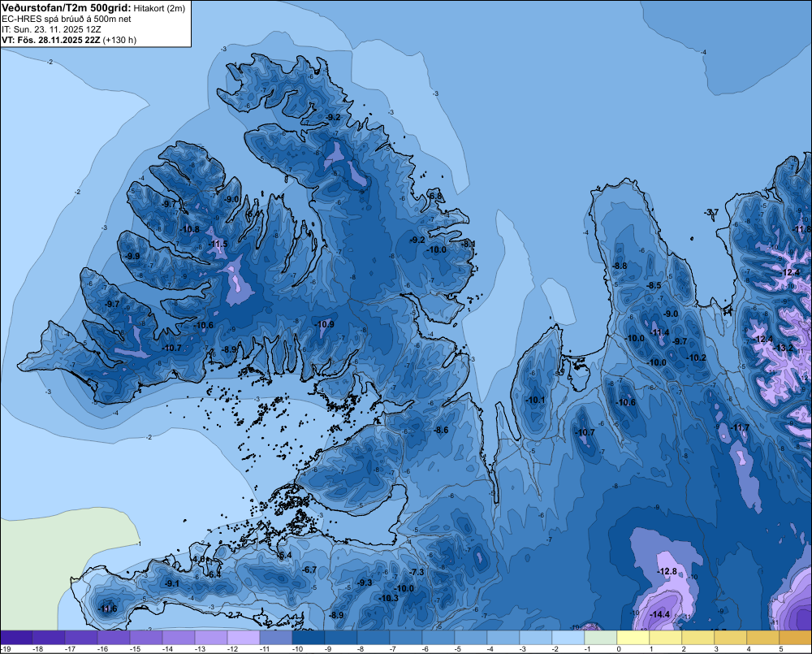Click the '-10.9' temperature value
Screen dimensions: 812x654
(325, 324)
